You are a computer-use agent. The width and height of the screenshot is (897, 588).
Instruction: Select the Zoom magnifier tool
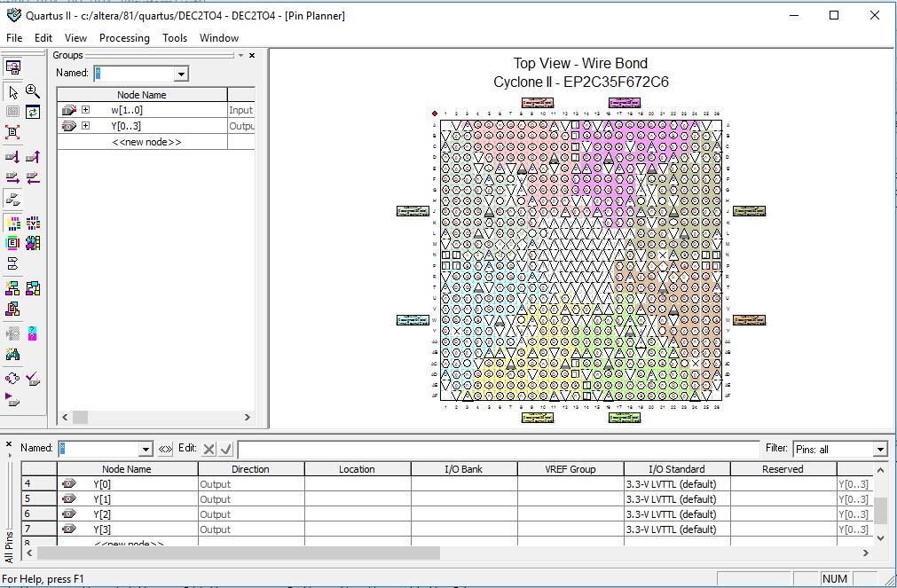pyautogui.click(x=33, y=91)
